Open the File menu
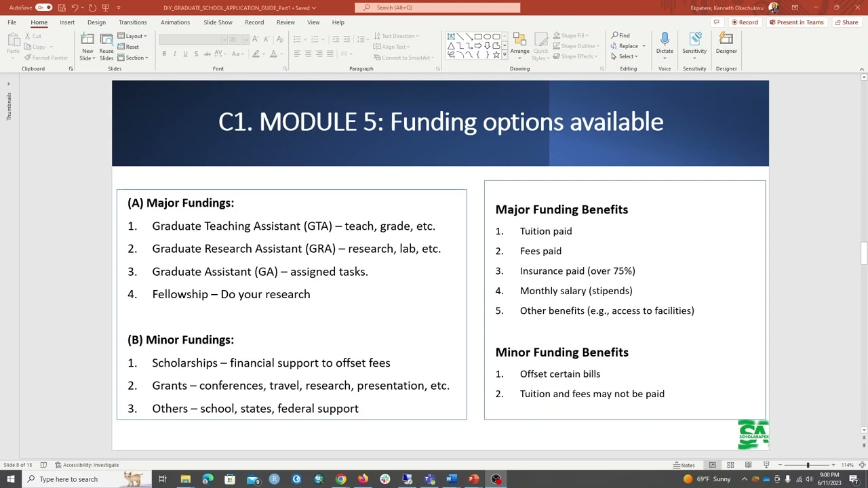The width and height of the screenshot is (868, 488). click(12, 22)
